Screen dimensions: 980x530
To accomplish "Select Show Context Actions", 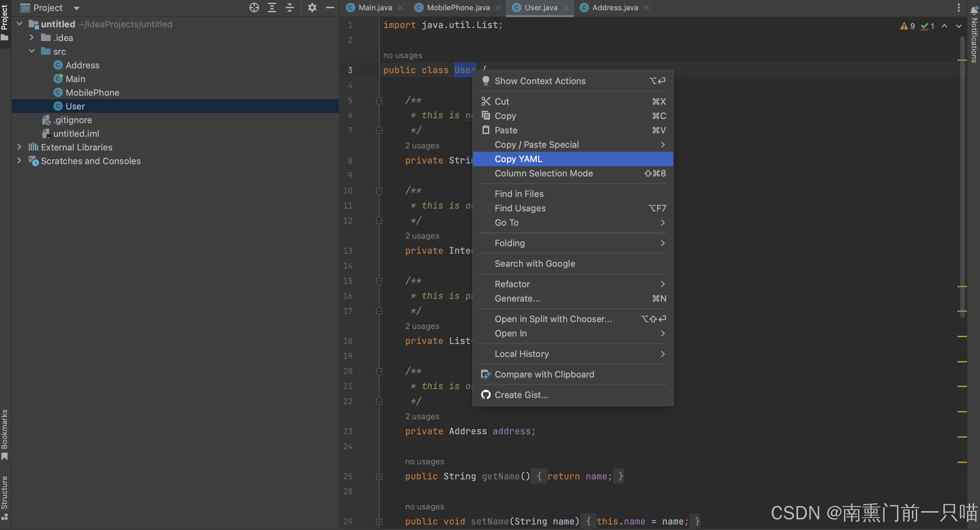I will pos(573,81).
